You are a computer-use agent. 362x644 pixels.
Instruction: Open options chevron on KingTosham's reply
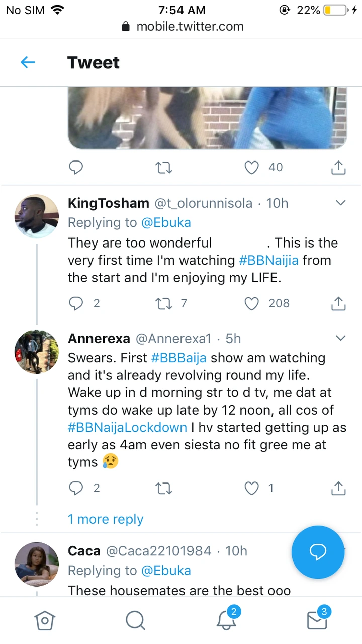point(340,203)
